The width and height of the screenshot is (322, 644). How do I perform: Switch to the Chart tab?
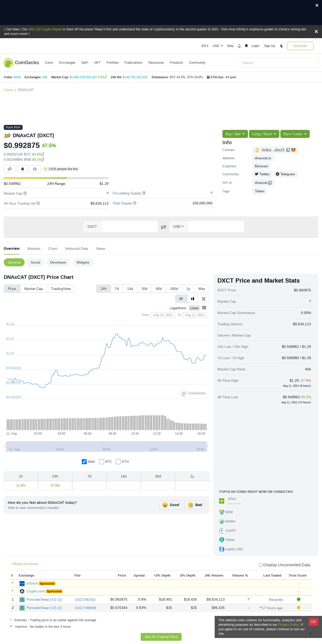53,249
